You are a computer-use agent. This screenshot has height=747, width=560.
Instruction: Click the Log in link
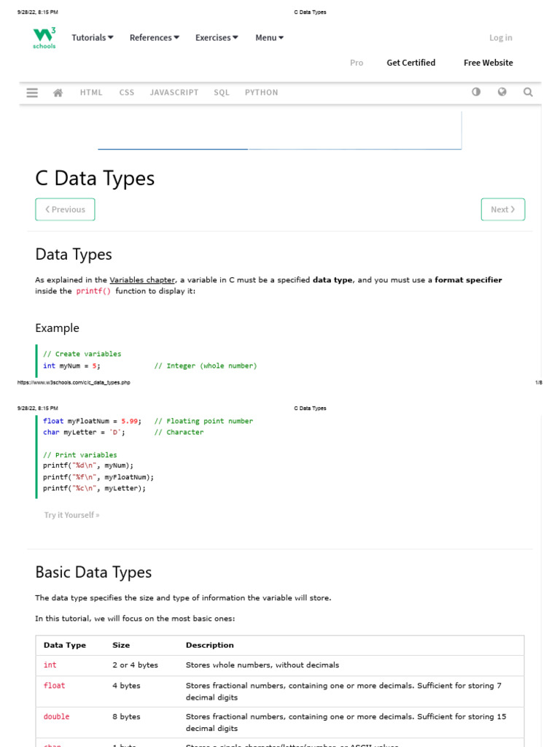point(500,38)
